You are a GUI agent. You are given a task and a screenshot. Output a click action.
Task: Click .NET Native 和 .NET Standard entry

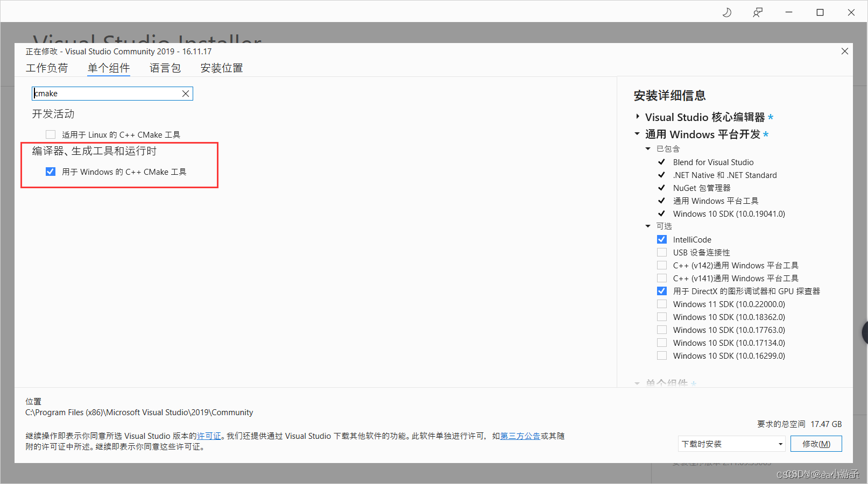[x=725, y=175]
